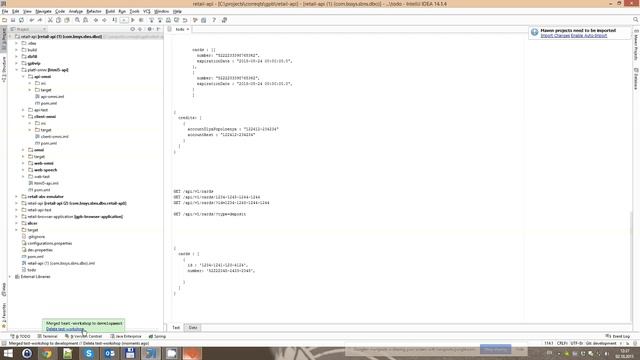Image resolution: width=640 pixels, height=360 pixels.
Task: Click the CRLF line separator selector
Action: coord(562,344)
